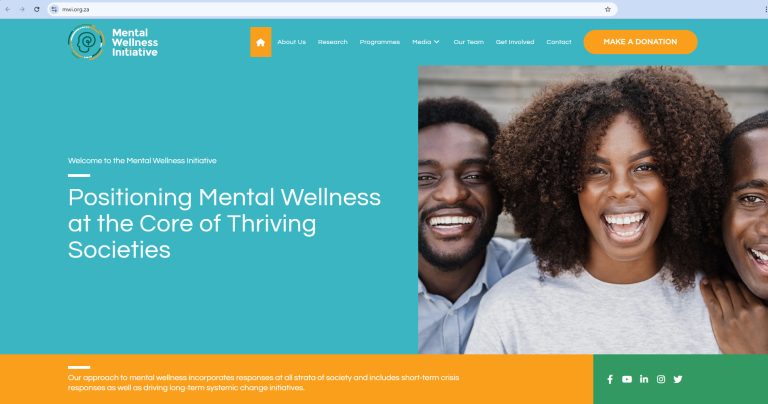This screenshot has height=404, width=768.
Task: Open the LinkedIn social icon
Action: [644, 379]
